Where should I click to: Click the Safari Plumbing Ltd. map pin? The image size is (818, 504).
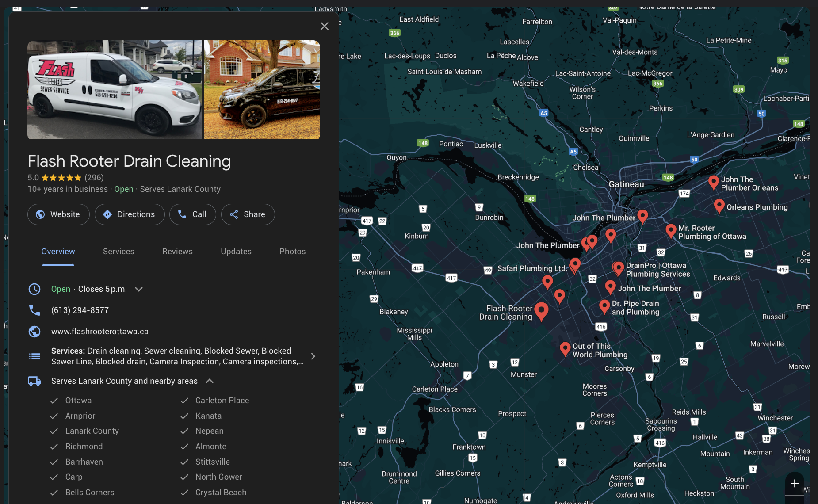point(575,265)
